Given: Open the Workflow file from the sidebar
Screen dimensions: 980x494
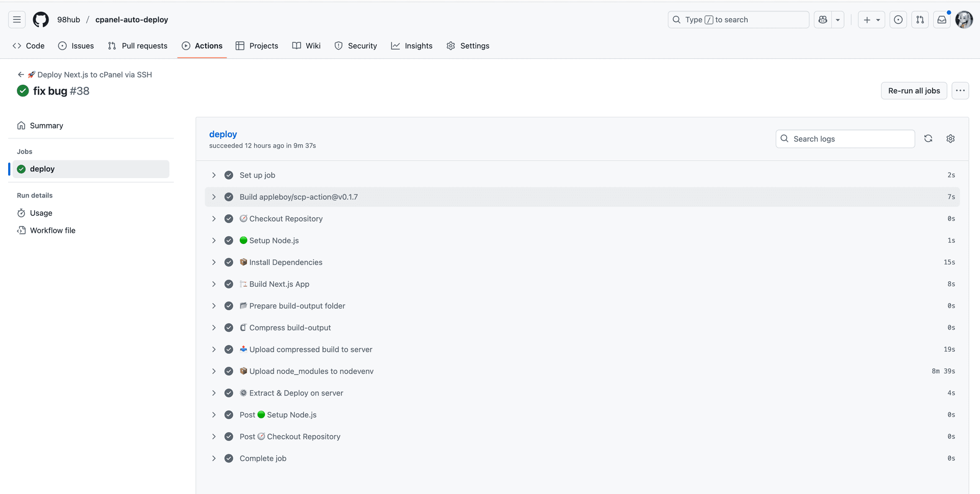Looking at the screenshot, I should click(52, 230).
